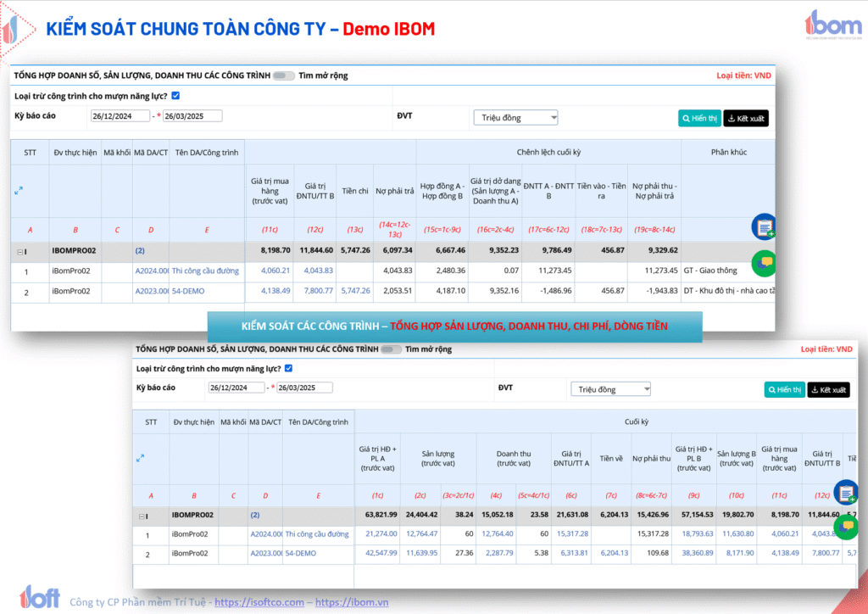Click the expand arrows icon in lower table
Image resolution: width=868 pixels, height=614 pixels.
(141, 458)
